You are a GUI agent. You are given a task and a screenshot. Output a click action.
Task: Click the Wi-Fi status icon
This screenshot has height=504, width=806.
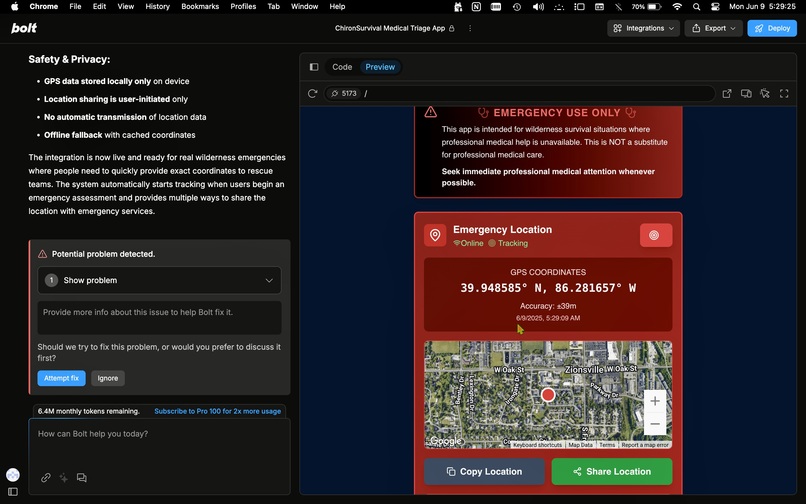[677, 7]
